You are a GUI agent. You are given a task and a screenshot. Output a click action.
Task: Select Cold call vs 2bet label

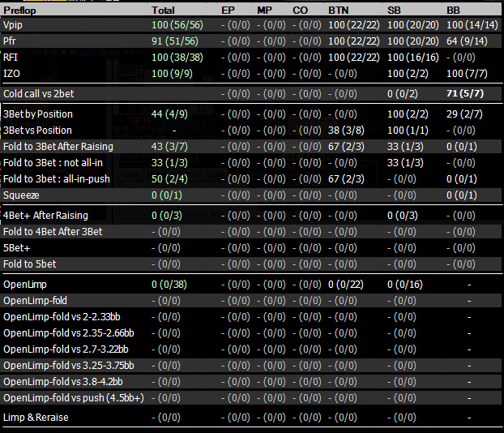coord(39,93)
